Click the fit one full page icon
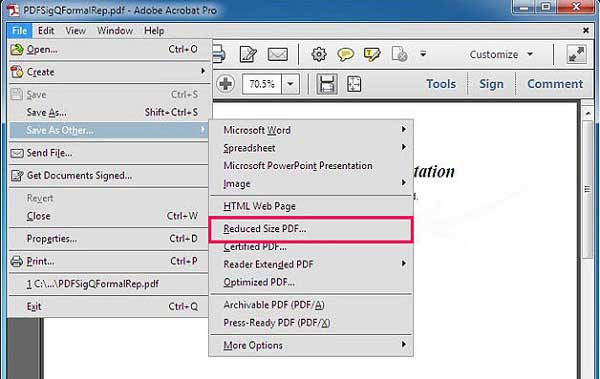Screen dimensions: 600x379 pyautogui.click(x=354, y=84)
